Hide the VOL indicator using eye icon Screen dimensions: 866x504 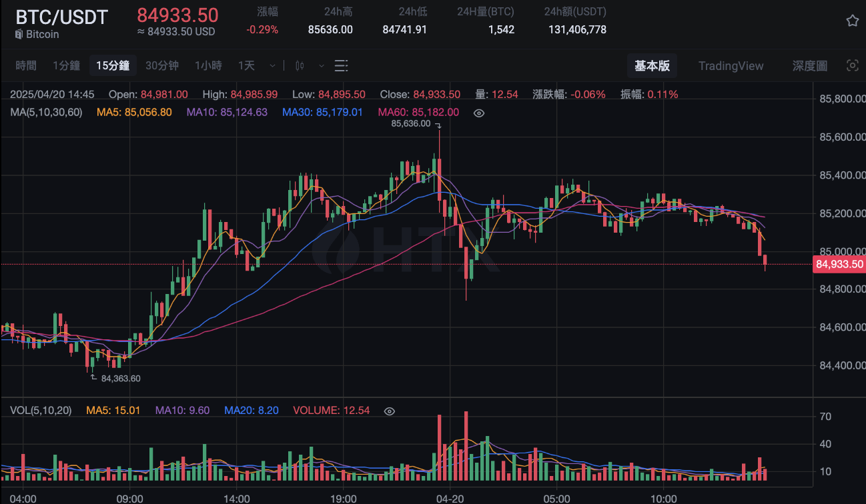pos(390,411)
